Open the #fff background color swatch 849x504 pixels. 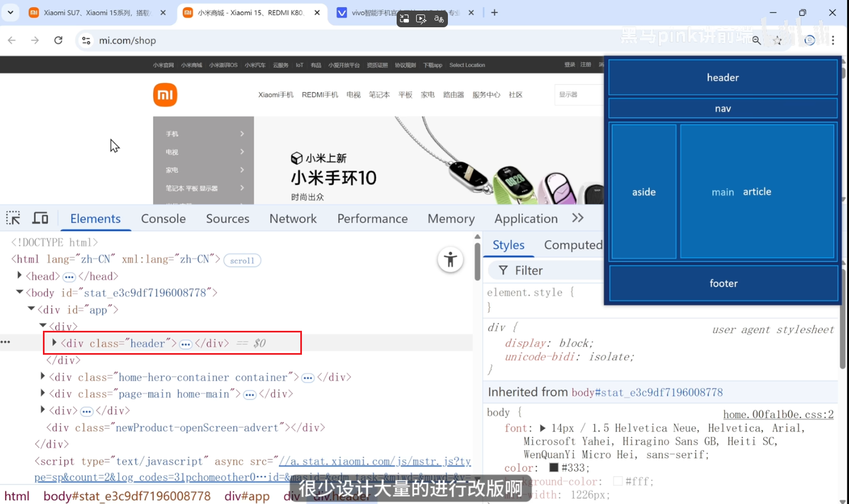[x=617, y=481]
